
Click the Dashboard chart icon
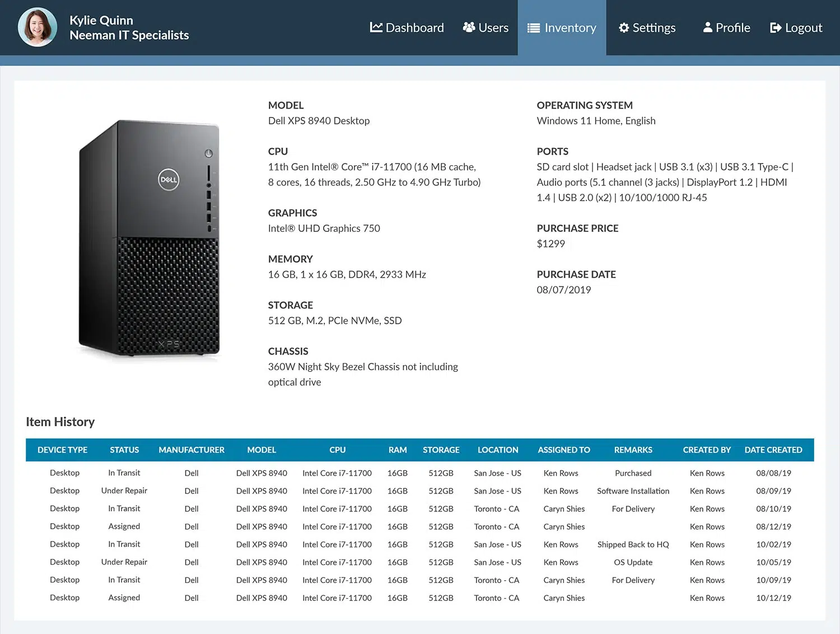pyautogui.click(x=376, y=27)
